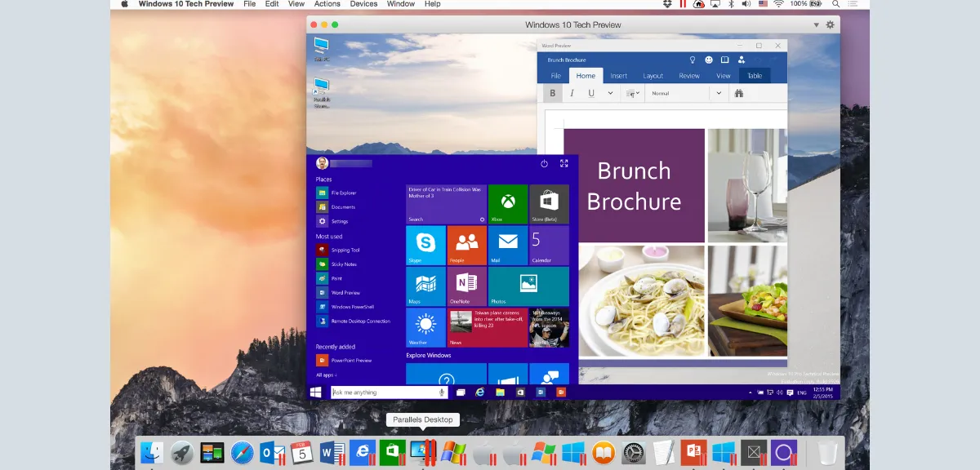Click the Share person icon in Word
Screen dimensions: 980x470
click(742, 60)
